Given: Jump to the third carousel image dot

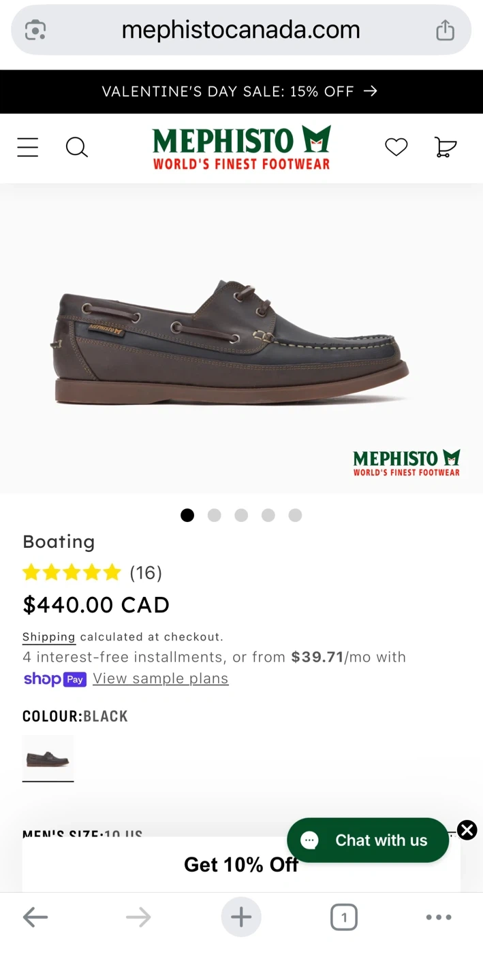Looking at the screenshot, I should point(241,515).
